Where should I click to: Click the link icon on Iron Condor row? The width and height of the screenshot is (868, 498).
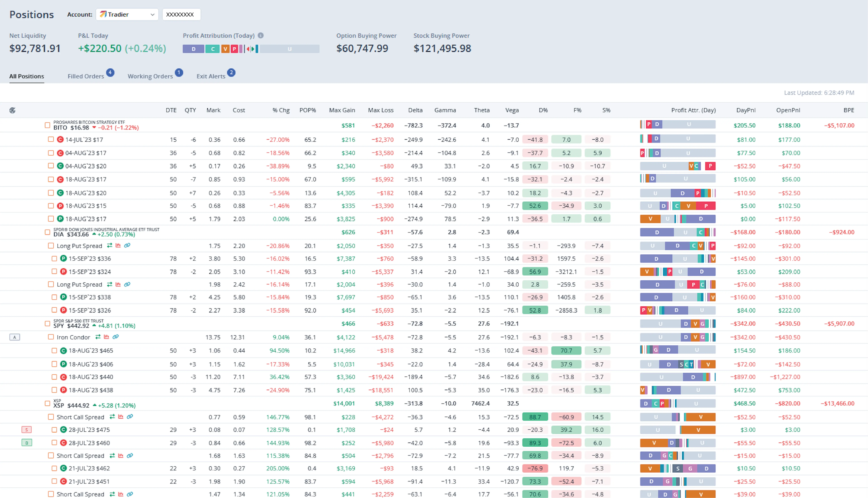(x=115, y=337)
